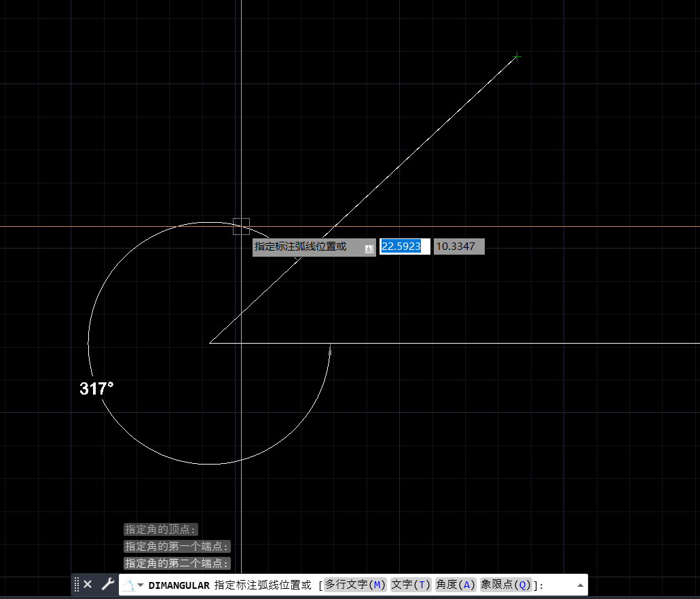
Task: Click the DIMANGULAR dimension icon in the command bar
Action: tap(128, 584)
